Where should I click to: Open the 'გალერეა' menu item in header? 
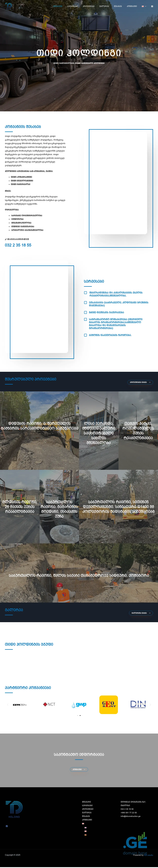click(104, 6)
